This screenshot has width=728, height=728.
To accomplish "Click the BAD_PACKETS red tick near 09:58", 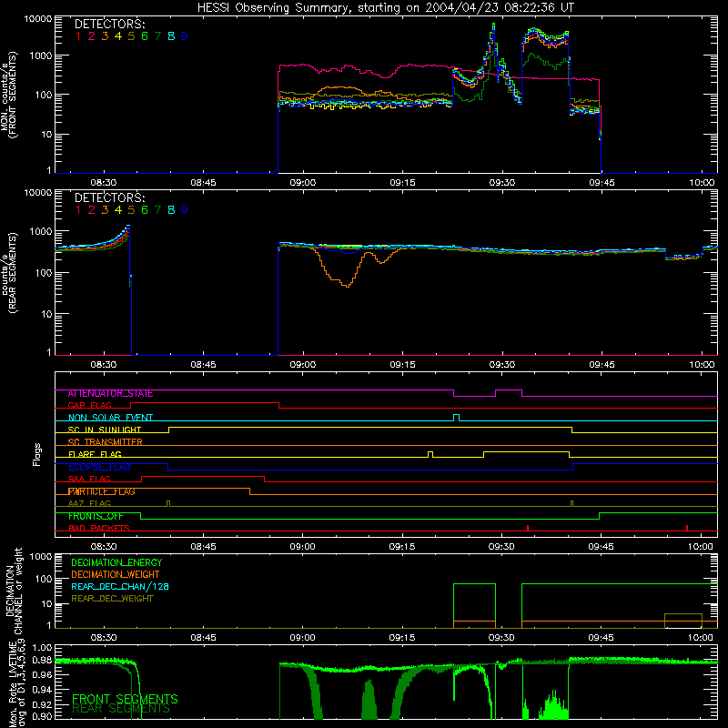I will point(687,528).
